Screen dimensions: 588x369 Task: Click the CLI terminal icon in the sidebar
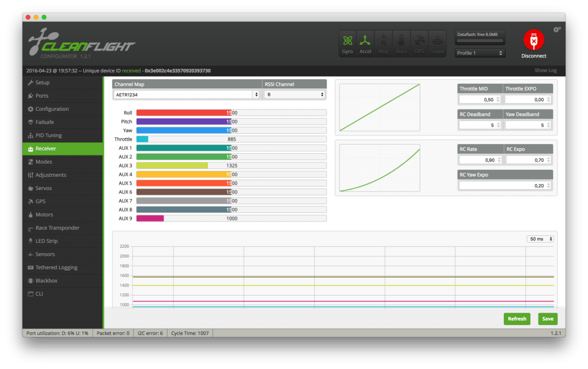click(30, 294)
